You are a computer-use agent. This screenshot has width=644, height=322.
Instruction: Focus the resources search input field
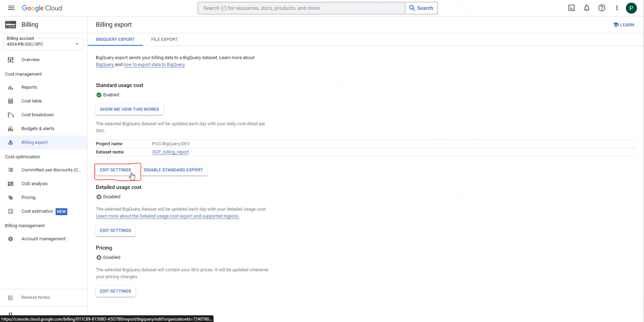[x=301, y=8]
